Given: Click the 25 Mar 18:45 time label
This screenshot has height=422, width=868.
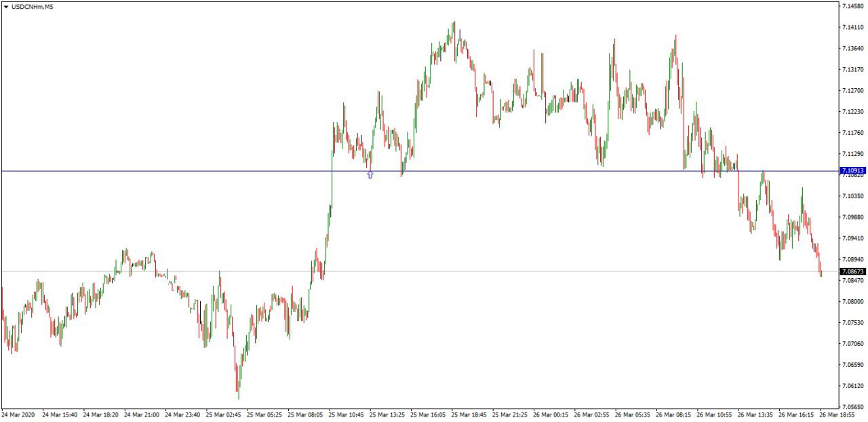Looking at the screenshot, I should (x=469, y=415).
